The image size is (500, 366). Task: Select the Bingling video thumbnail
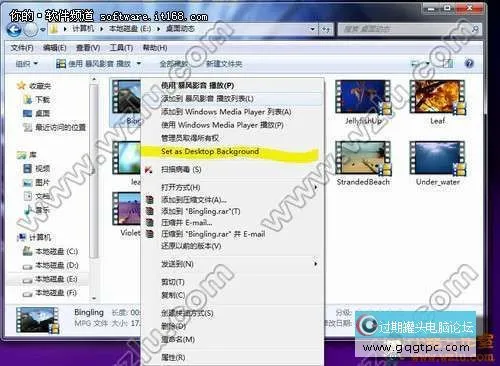tap(127, 97)
